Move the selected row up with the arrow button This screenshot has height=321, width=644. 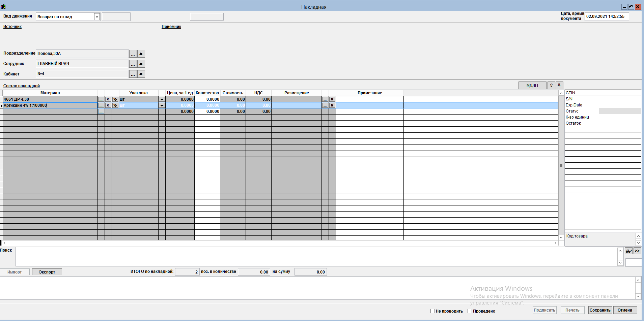(551, 86)
